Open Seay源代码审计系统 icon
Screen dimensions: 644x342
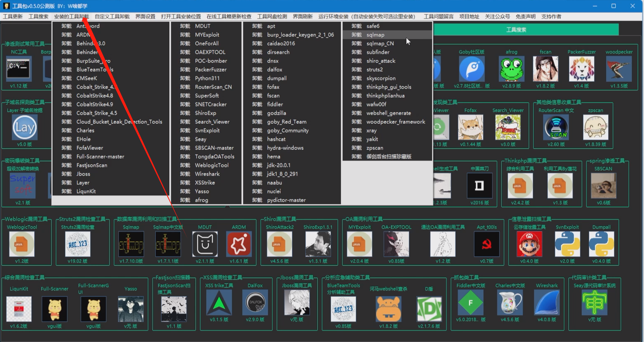594,302
